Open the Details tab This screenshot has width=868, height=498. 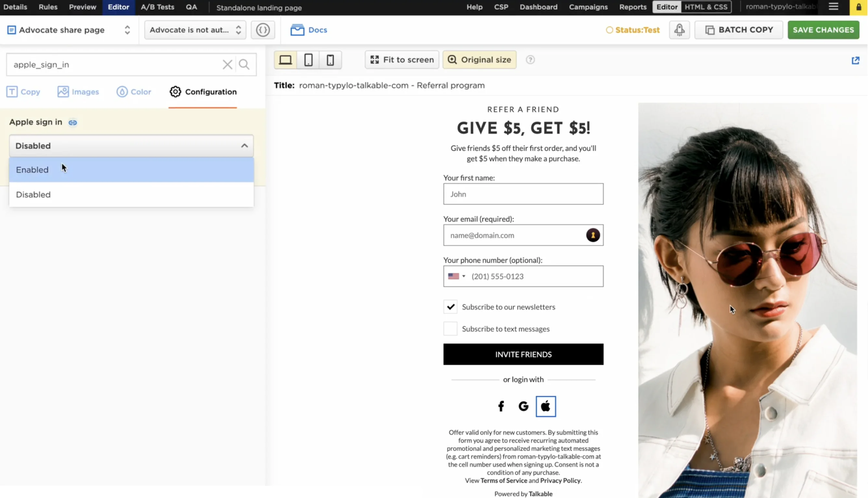pyautogui.click(x=15, y=7)
